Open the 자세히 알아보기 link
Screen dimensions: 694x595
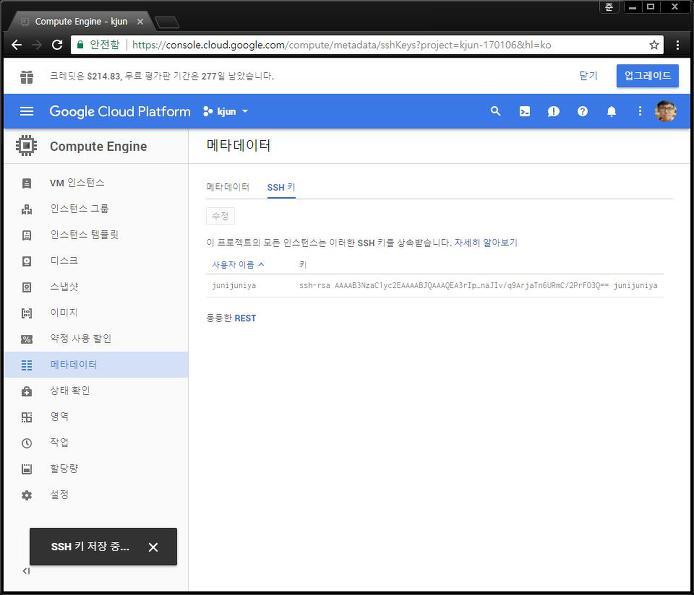(x=486, y=243)
